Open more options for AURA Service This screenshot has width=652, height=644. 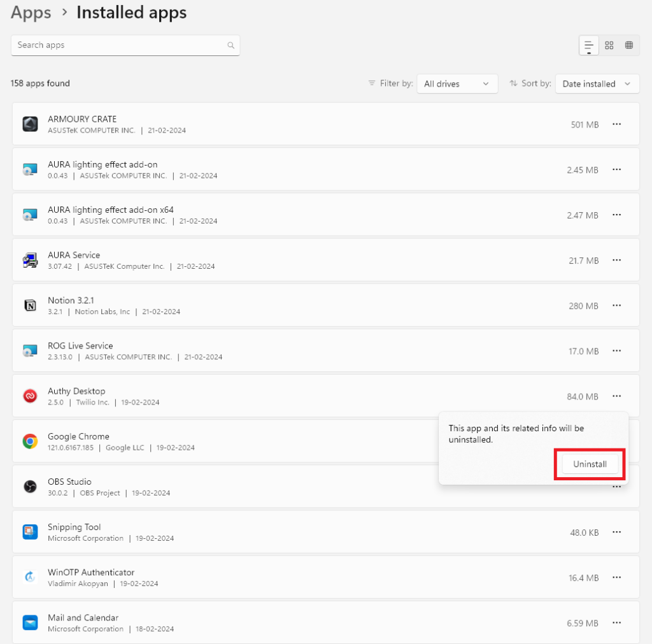pyautogui.click(x=616, y=260)
